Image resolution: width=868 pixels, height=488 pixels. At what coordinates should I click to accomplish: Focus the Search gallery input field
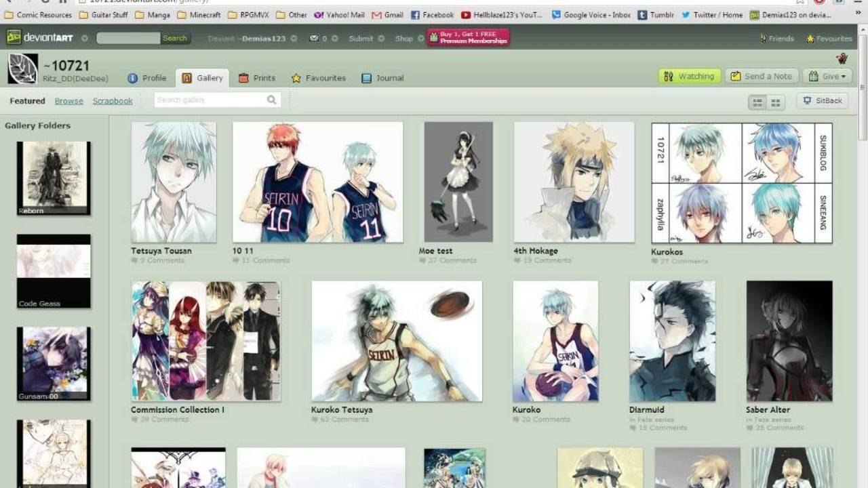(209, 100)
